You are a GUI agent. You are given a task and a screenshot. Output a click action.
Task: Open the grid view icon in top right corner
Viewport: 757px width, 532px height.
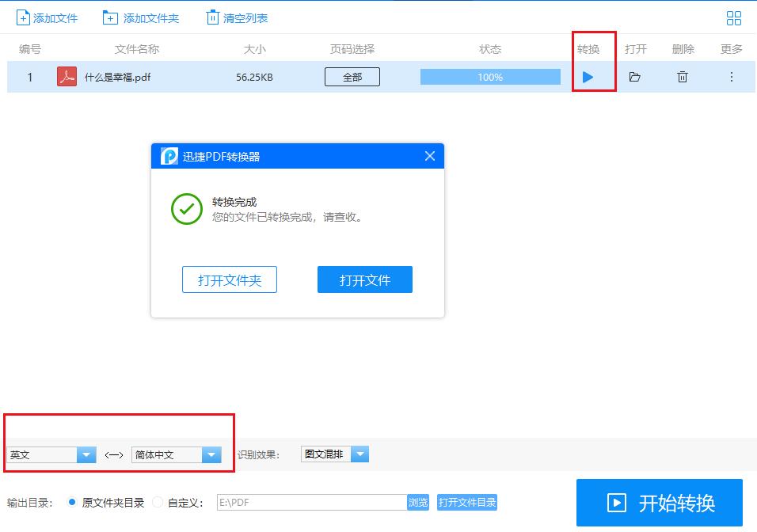click(733, 17)
